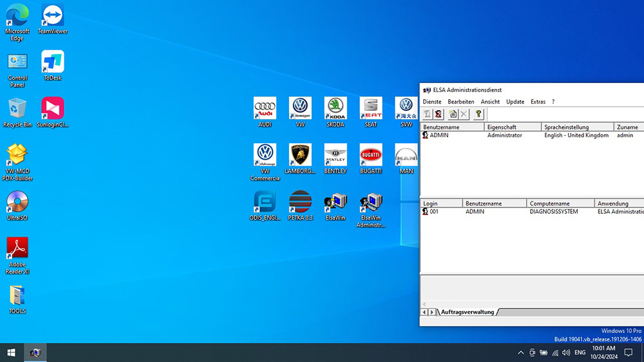Sort by the Eigenschaft column header

pyautogui.click(x=513, y=127)
